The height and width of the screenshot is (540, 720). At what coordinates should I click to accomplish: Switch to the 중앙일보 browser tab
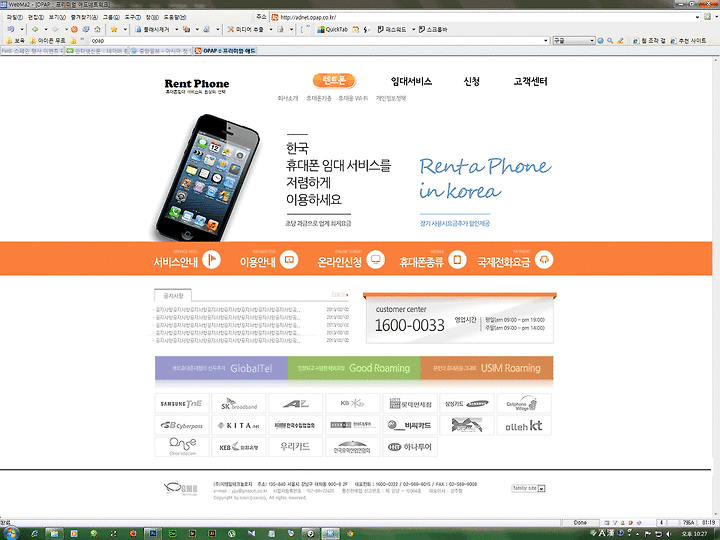click(x=161, y=51)
